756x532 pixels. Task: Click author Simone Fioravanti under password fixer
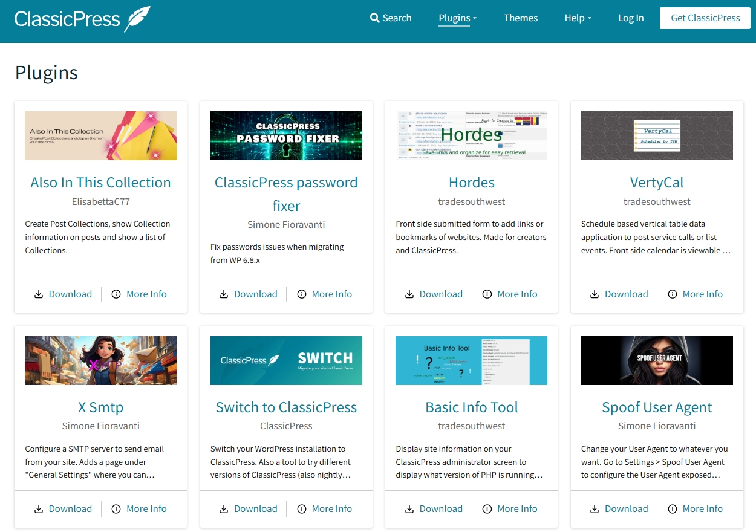286,224
